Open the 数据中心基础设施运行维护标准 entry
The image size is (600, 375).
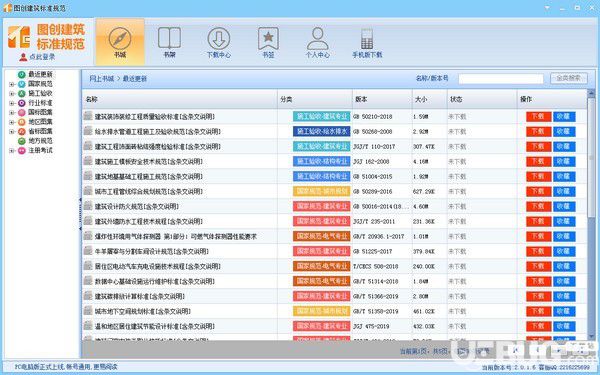[x=155, y=281]
